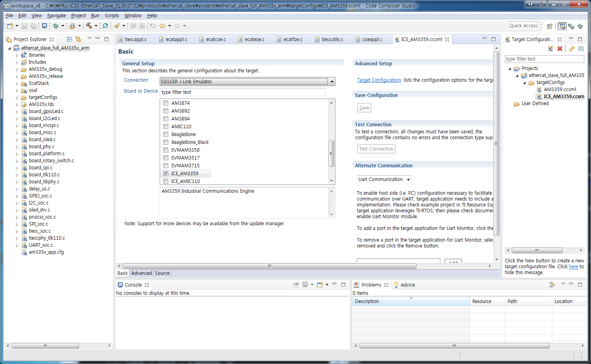This screenshot has width=591, height=364.
Task: Click the Save button under Save Configuration
Action: pyautogui.click(x=364, y=107)
